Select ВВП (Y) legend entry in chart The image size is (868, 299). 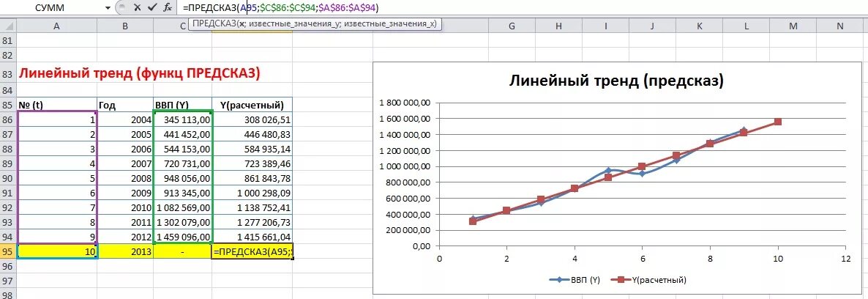575,280
